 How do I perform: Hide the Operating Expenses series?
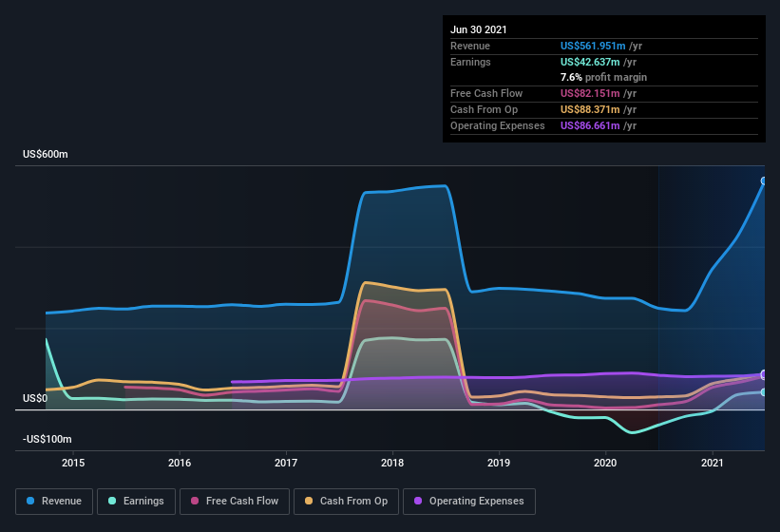pyautogui.click(x=469, y=502)
